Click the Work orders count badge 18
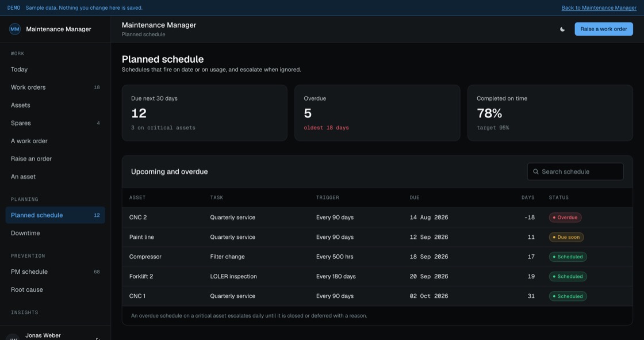This screenshot has width=644, height=340. pyautogui.click(x=97, y=87)
